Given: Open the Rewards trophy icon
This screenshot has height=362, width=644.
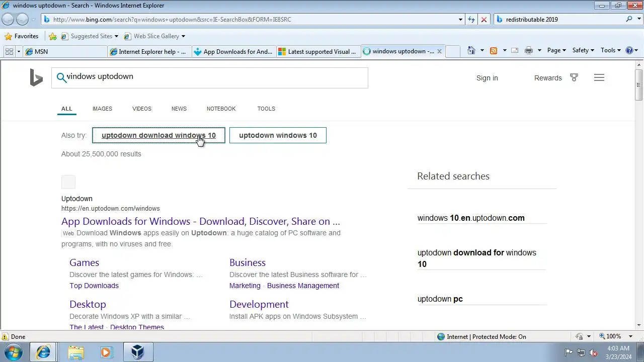Looking at the screenshot, I should 574,77.
